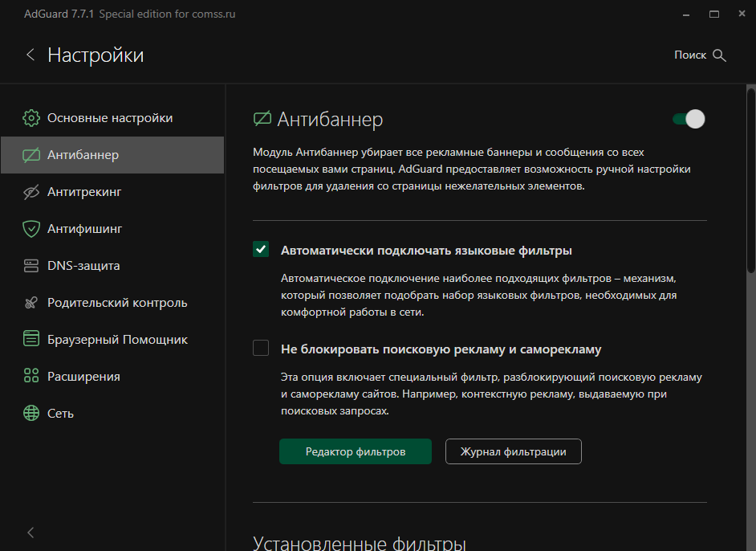
Task: Open Редактор фильтров
Action: tap(356, 451)
